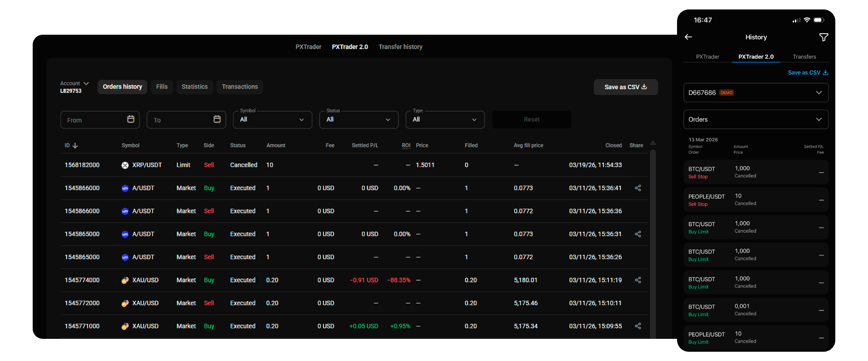Screen dimensions: 868x361
Task: Click the XAU/USD icon in order 1545774000
Action: pos(125,280)
